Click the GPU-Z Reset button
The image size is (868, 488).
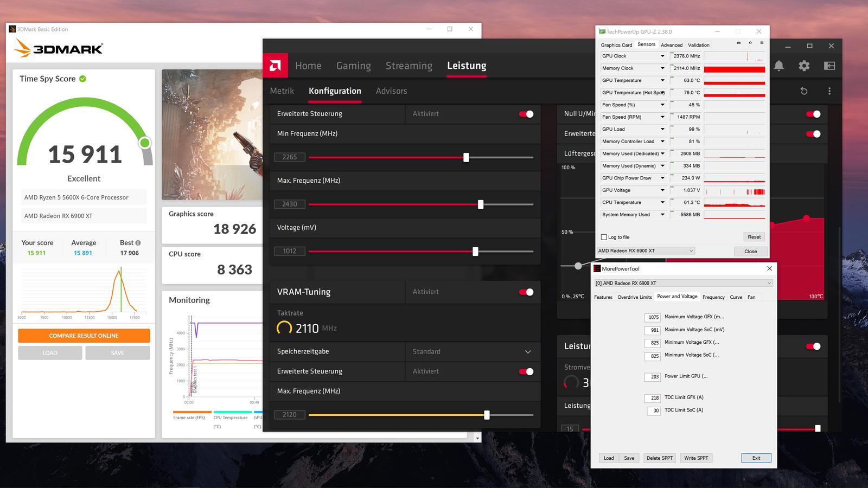pyautogui.click(x=754, y=237)
